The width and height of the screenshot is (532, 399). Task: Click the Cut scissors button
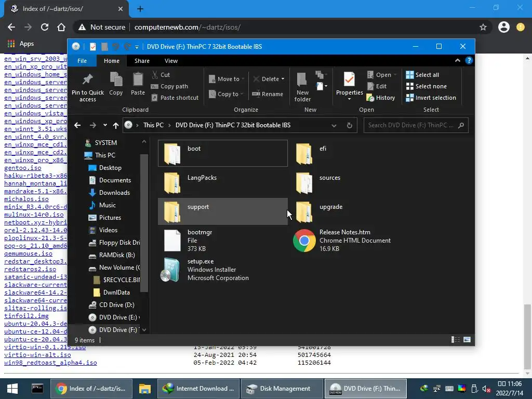click(161, 75)
